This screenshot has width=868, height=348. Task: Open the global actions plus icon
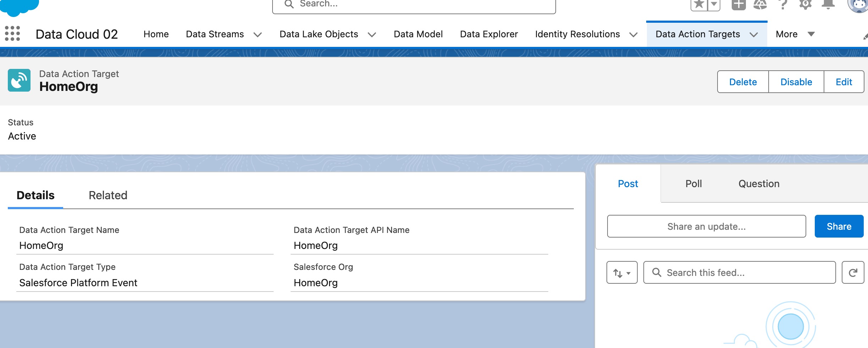pyautogui.click(x=739, y=4)
